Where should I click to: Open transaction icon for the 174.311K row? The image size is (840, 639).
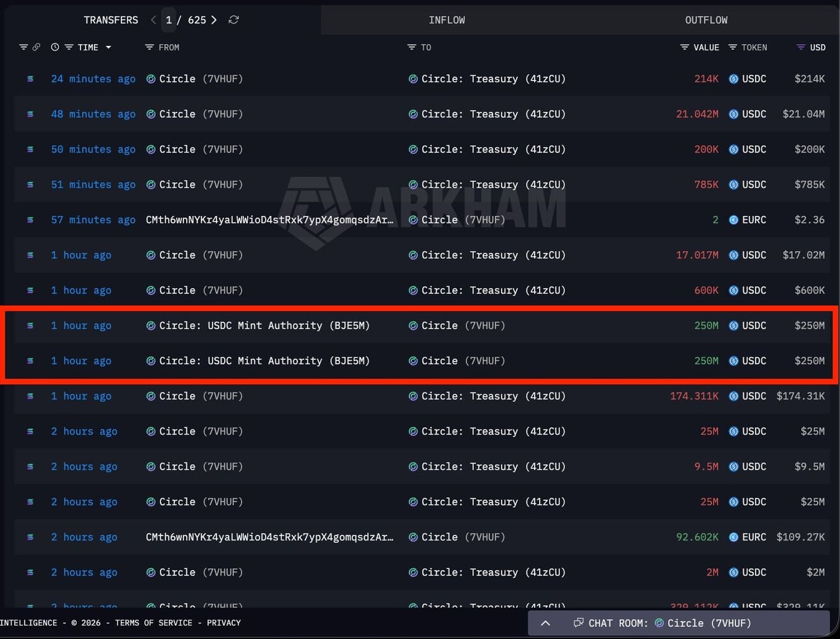coord(30,396)
